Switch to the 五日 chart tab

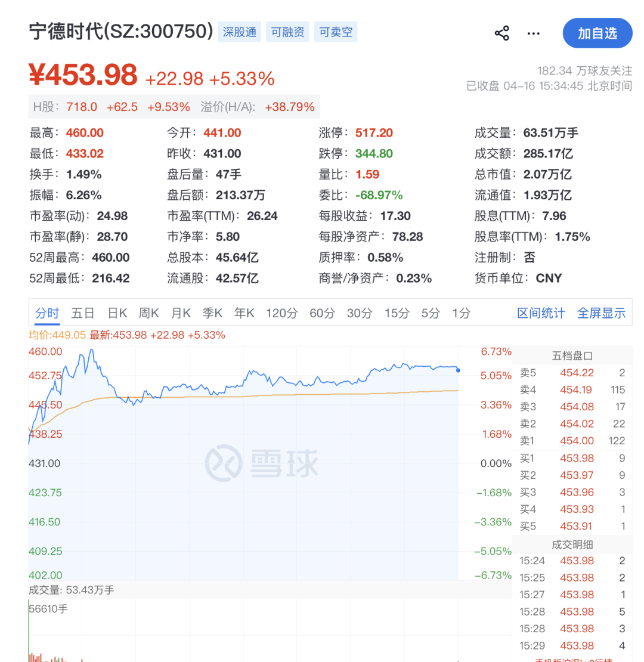pyautogui.click(x=82, y=313)
